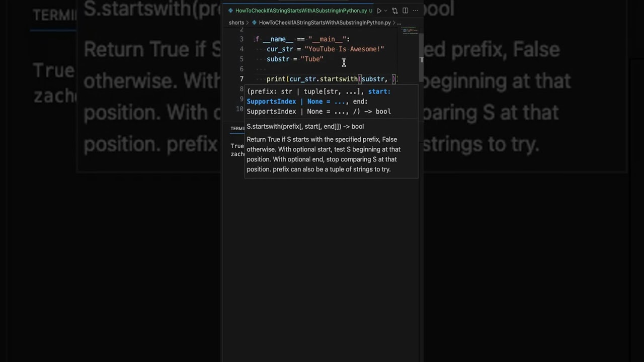This screenshot has width=644, height=362.
Task: Run the Python file with the play icon
Action: [379, 11]
